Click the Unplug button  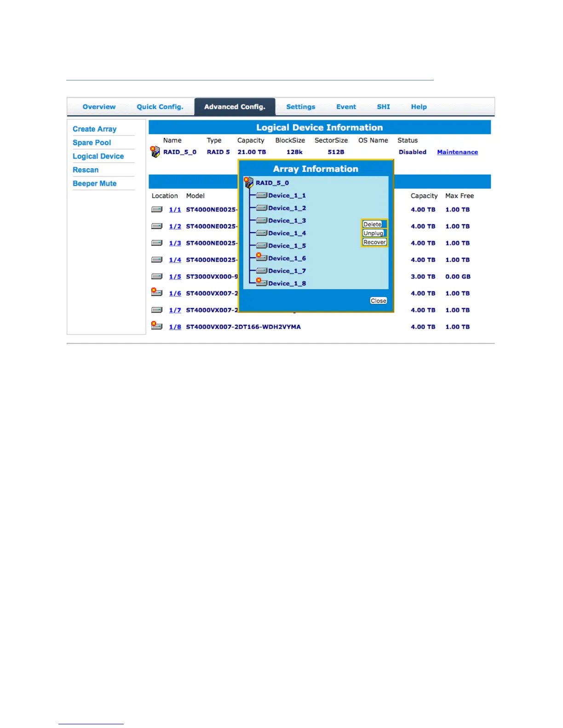coord(373,233)
